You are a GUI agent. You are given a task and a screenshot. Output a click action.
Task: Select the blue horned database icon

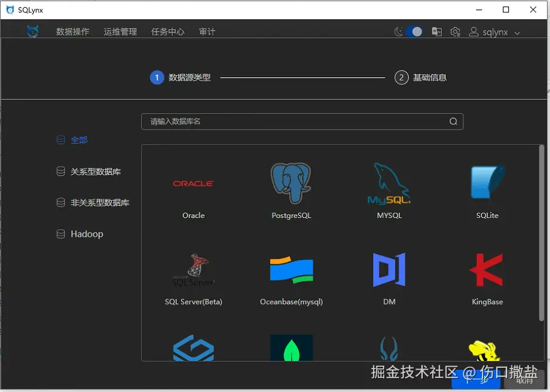(x=389, y=349)
